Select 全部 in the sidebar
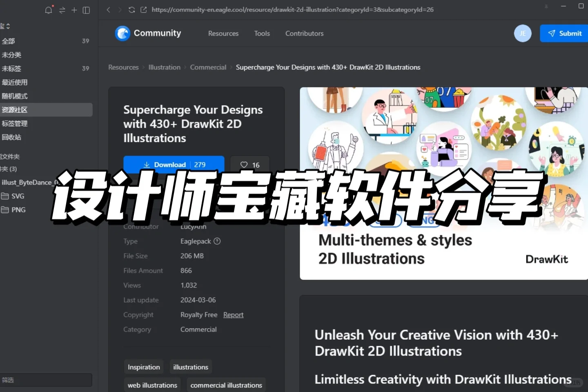The image size is (588, 392). click(x=46, y=41)
